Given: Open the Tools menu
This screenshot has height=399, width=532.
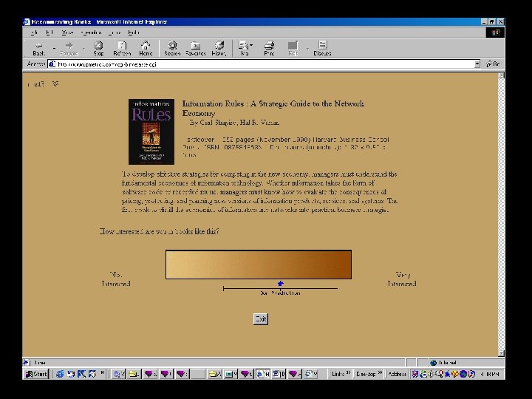Looking at the screenshot, I should click(115, 33).
